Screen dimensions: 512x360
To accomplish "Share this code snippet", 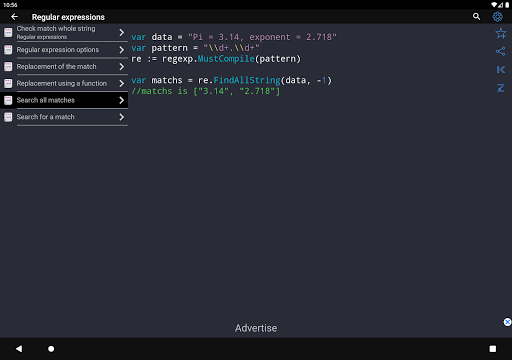I will coord(500,51).
